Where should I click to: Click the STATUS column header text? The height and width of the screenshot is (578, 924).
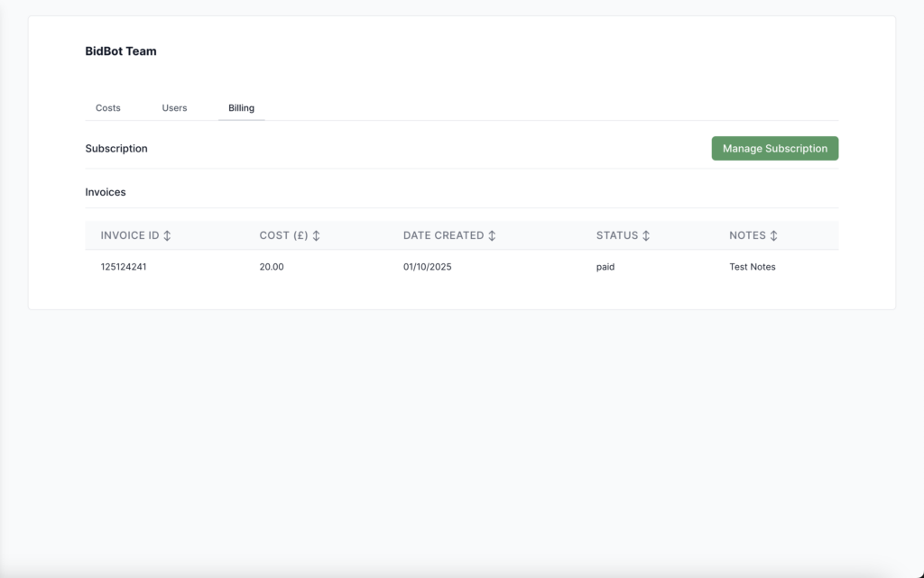point(617,235)
